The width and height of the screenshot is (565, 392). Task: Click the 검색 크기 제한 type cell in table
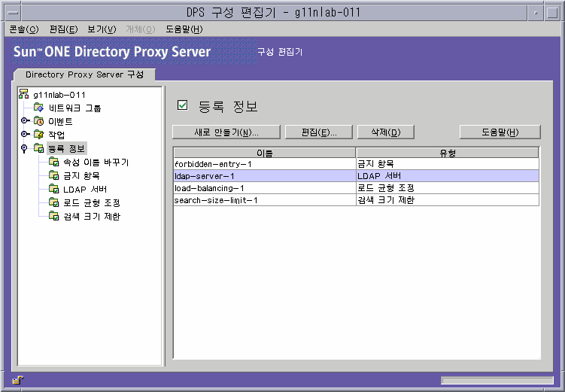pyautogui.click(x=448, y=200)
